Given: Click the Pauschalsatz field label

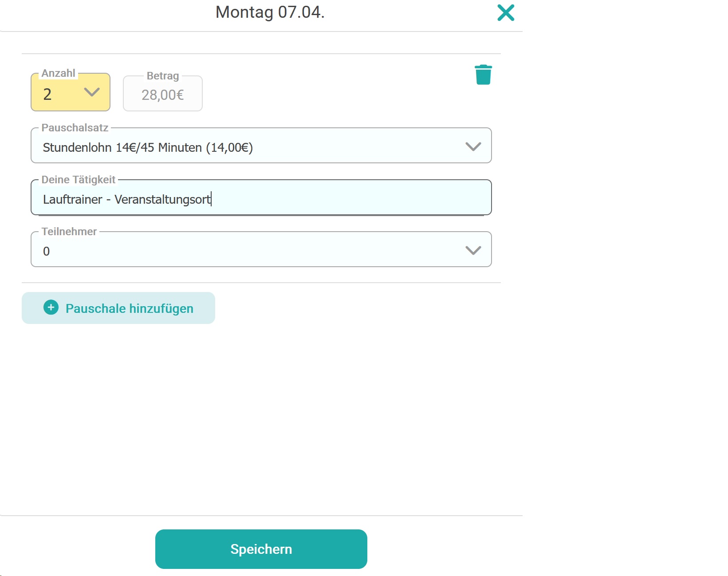Looking at the screenshot, I should tap(75, 128).
